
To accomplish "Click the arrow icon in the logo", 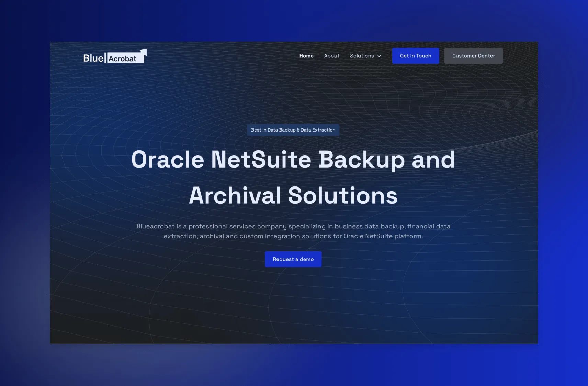I will point(143,52).
